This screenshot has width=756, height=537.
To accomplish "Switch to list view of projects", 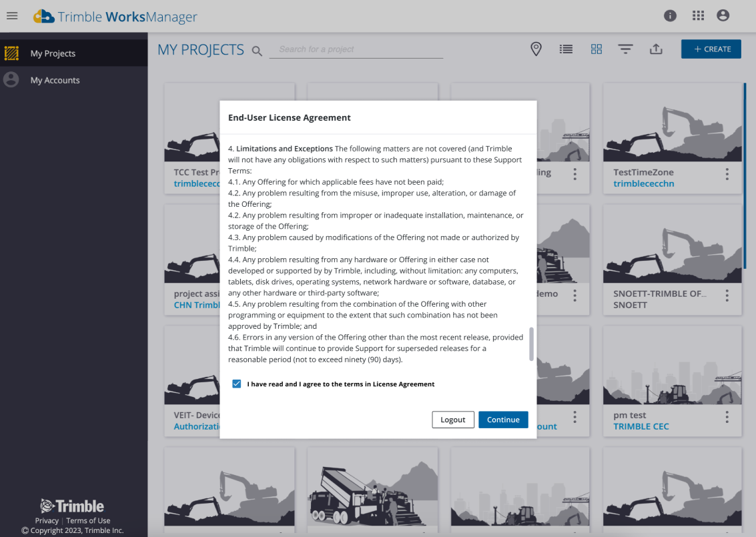I will coord(566,49).
